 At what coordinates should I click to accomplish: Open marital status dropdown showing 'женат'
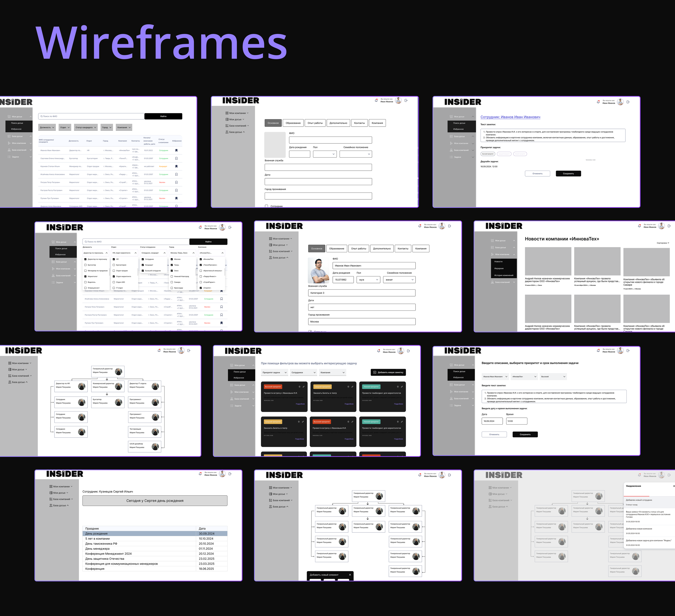pos(400,280)
